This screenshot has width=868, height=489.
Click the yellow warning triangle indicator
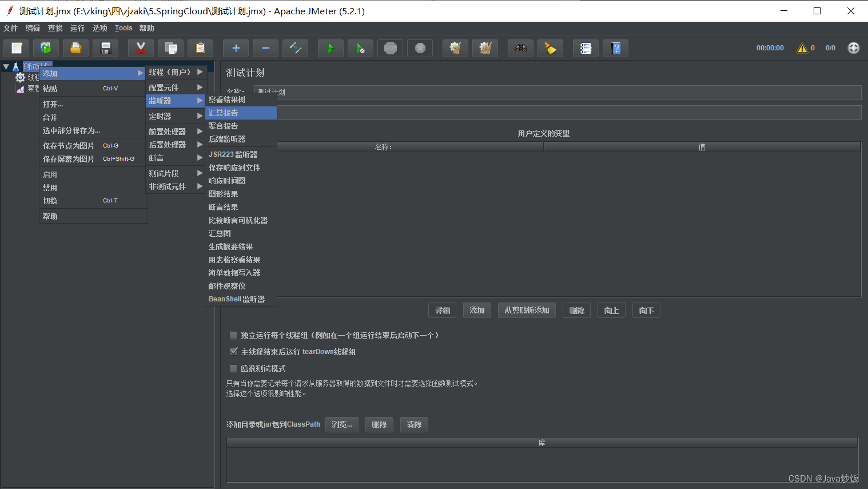(x=802, y=48)
